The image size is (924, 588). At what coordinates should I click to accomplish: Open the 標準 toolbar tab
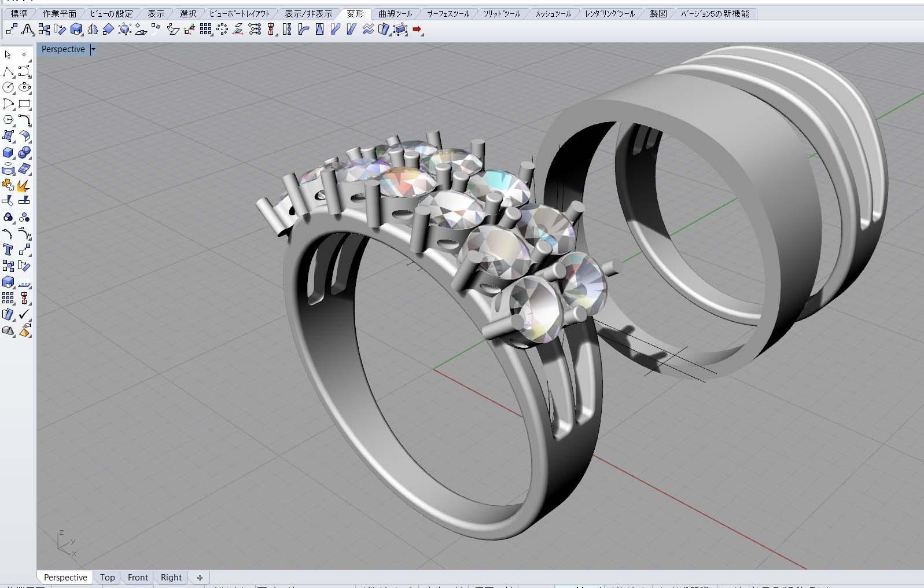(19, 13)
